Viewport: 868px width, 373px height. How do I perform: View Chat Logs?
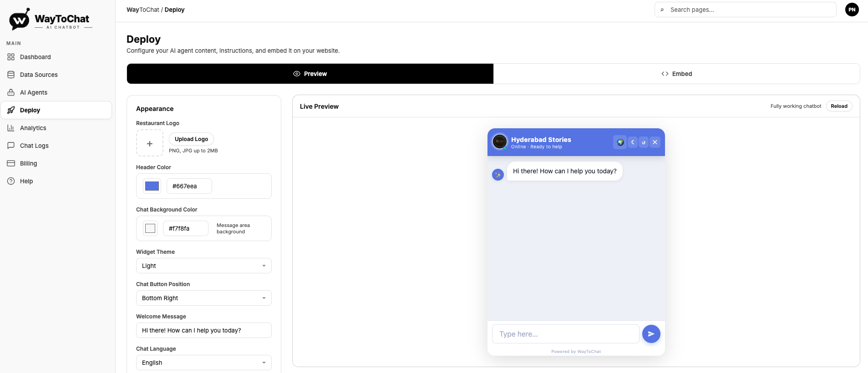56,146
